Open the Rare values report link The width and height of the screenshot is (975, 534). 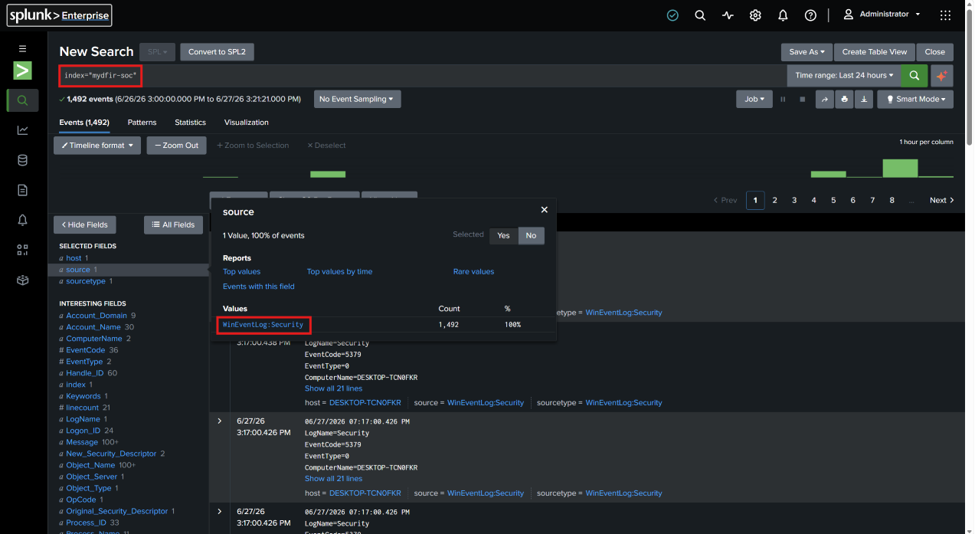[x=474, y=272]
